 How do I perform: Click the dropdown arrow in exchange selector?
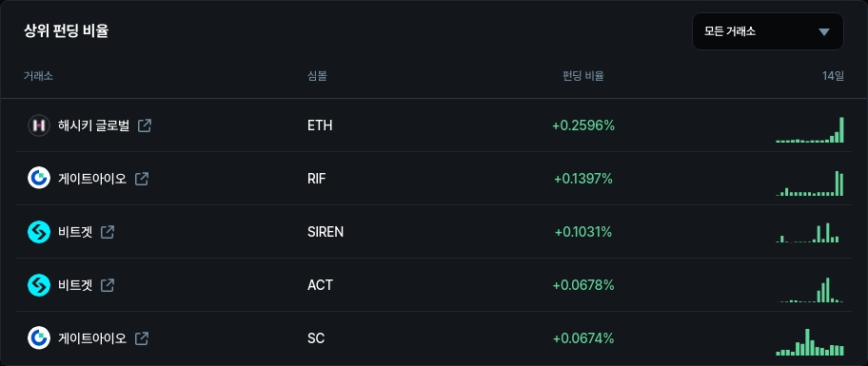(824, 32)
